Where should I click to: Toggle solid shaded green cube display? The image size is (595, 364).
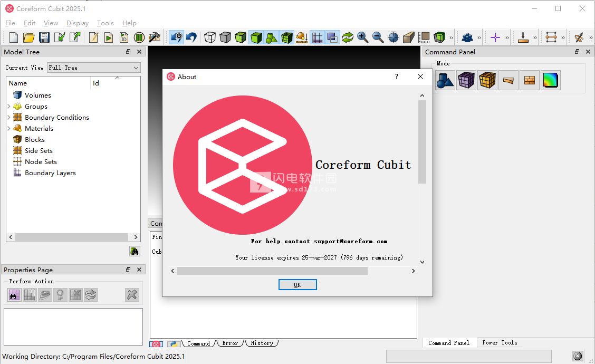(256, 37)
